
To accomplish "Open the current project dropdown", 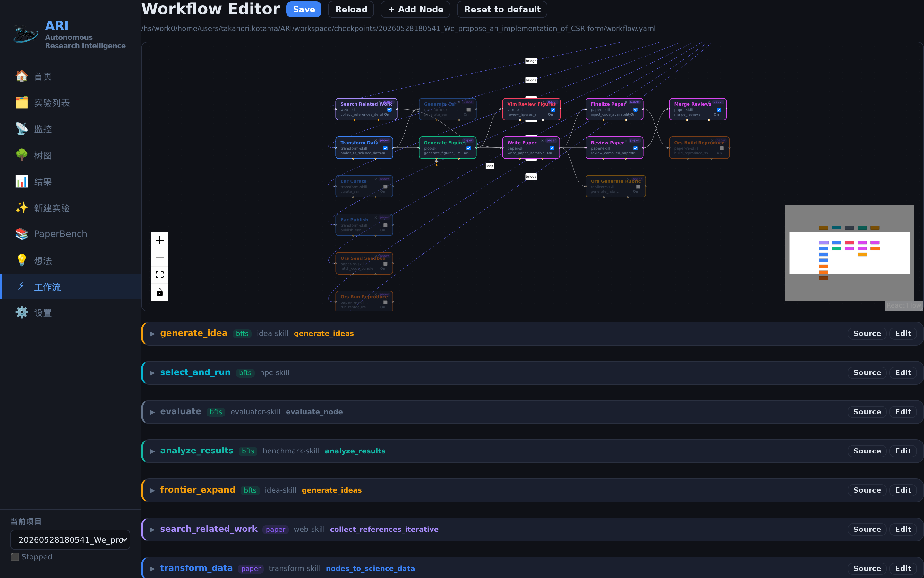I will point(70,540).
